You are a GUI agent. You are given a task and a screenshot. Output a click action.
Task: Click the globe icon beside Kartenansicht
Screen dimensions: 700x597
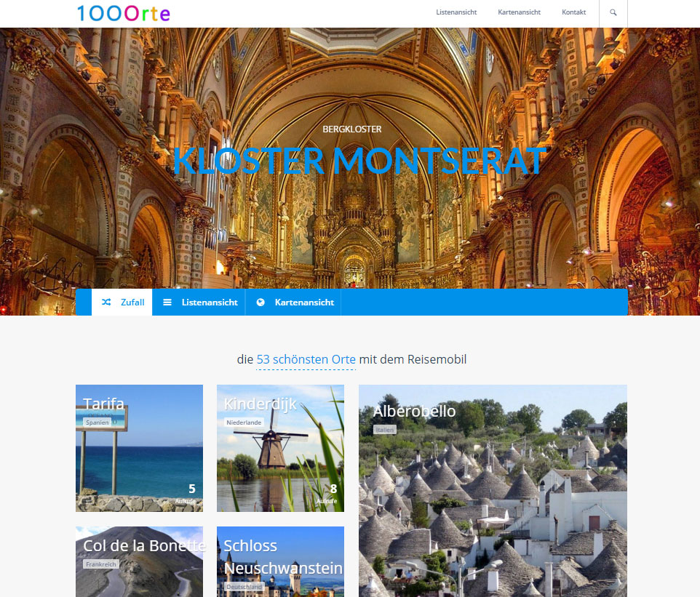tap(260, 302)
